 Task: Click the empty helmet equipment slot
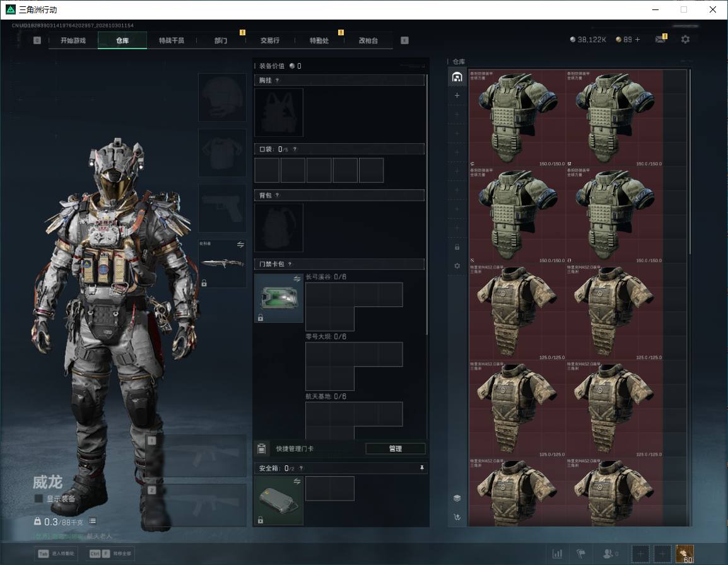(222, 98)
